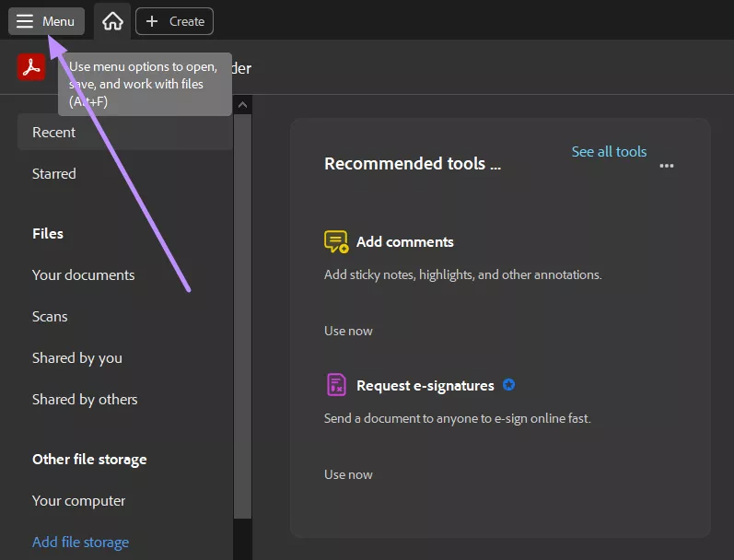Use now under Add comments

click(x=348, y=331)
